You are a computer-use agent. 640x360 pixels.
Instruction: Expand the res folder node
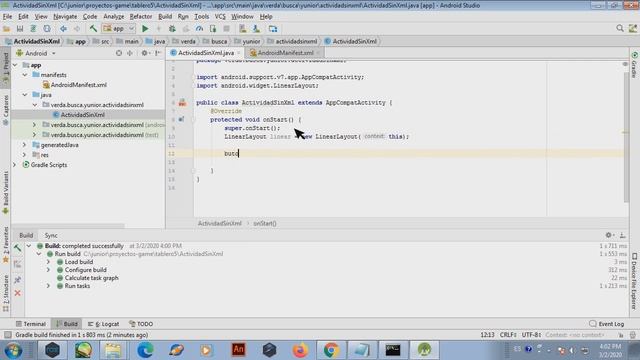pyautogui.click(x=25, y=155)
